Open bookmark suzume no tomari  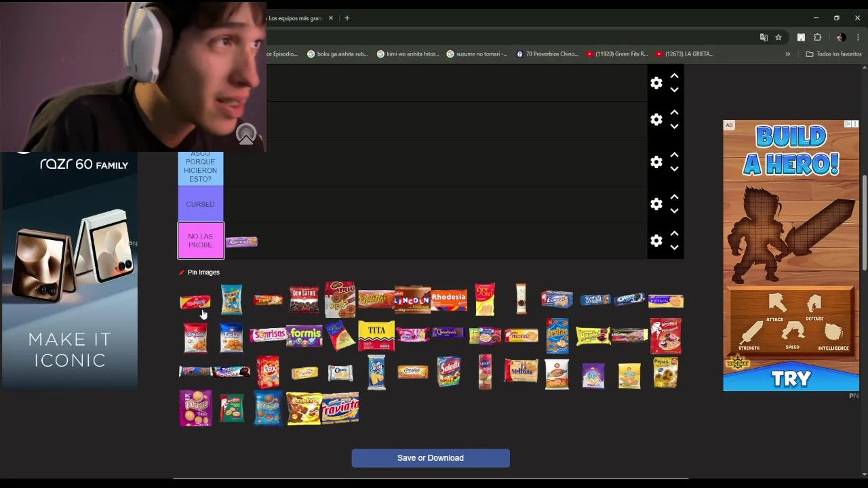(477, 54)
